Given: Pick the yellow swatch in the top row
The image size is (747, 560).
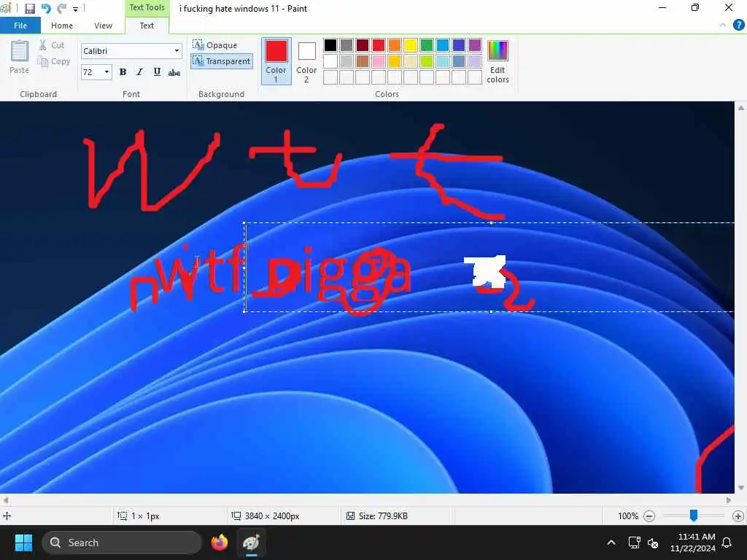Looking at the screenshot, I should [410, 45].
